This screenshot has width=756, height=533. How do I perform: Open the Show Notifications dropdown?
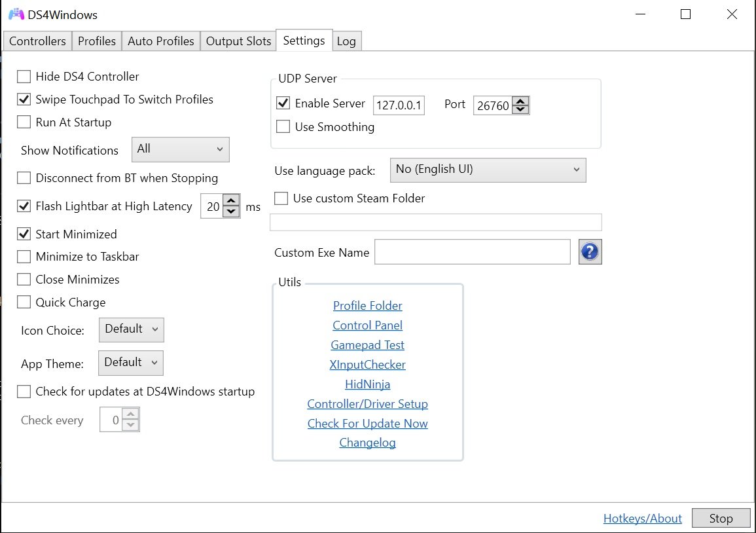click(180, 149)
